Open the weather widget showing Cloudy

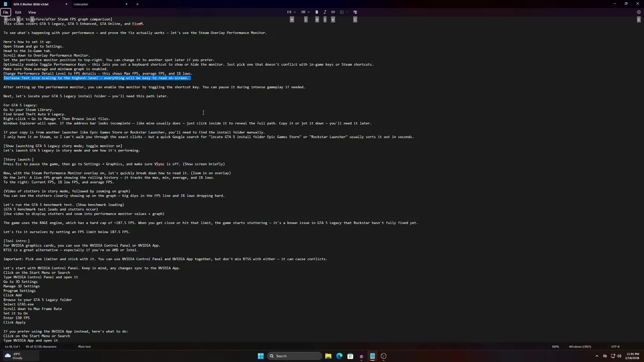(13, 356)
